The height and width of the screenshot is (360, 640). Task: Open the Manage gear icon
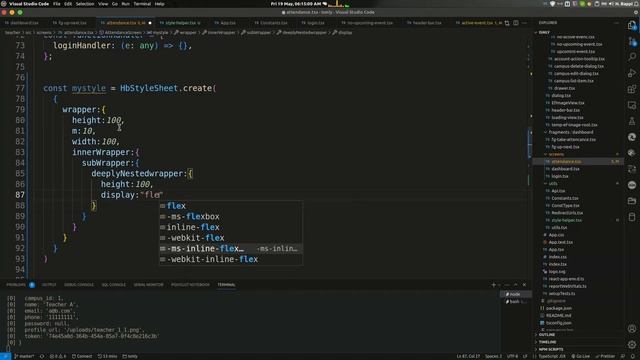pyautogui.click(x=632, y=344)
